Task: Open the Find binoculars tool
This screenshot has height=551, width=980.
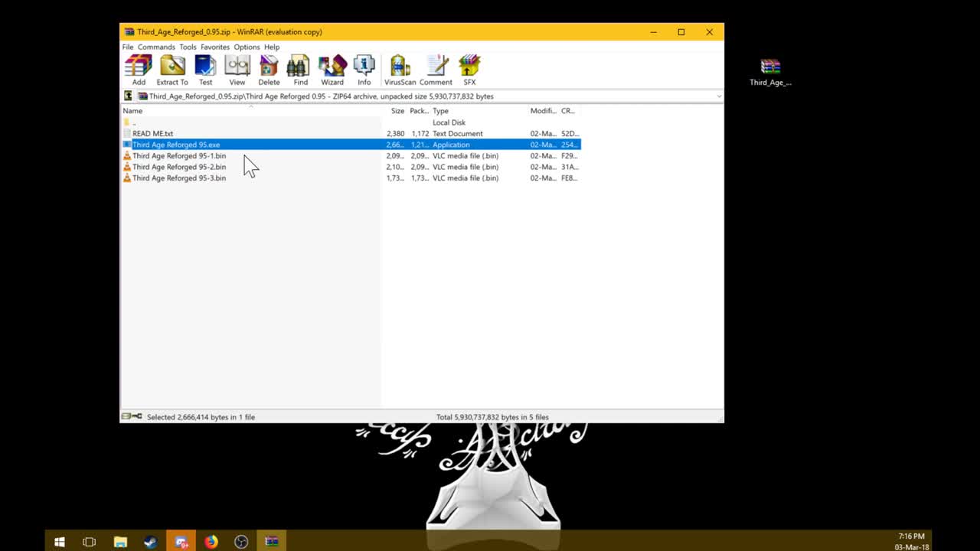Action: click(x=300, y=69)
